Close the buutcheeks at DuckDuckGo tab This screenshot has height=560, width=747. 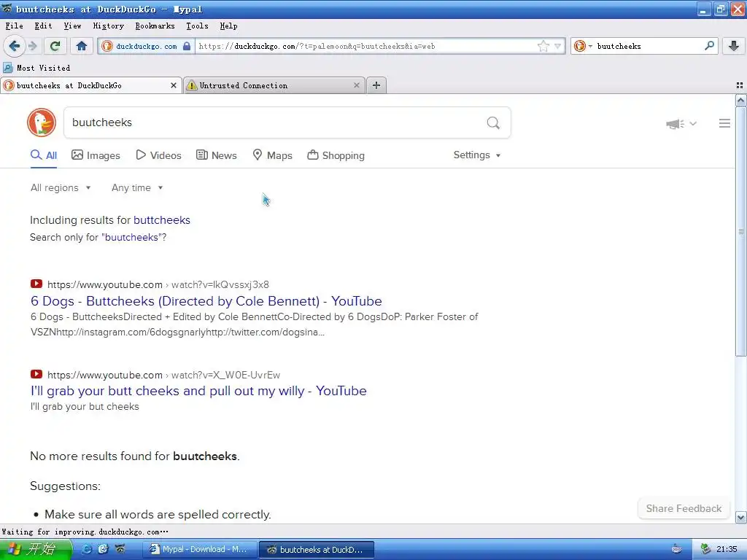(x=174, y=85)
